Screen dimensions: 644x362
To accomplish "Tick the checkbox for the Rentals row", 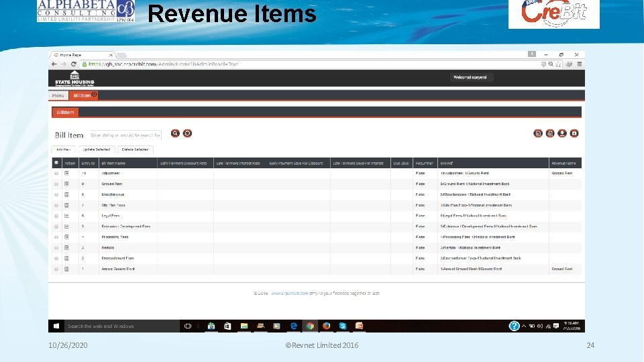I will 56,247.
